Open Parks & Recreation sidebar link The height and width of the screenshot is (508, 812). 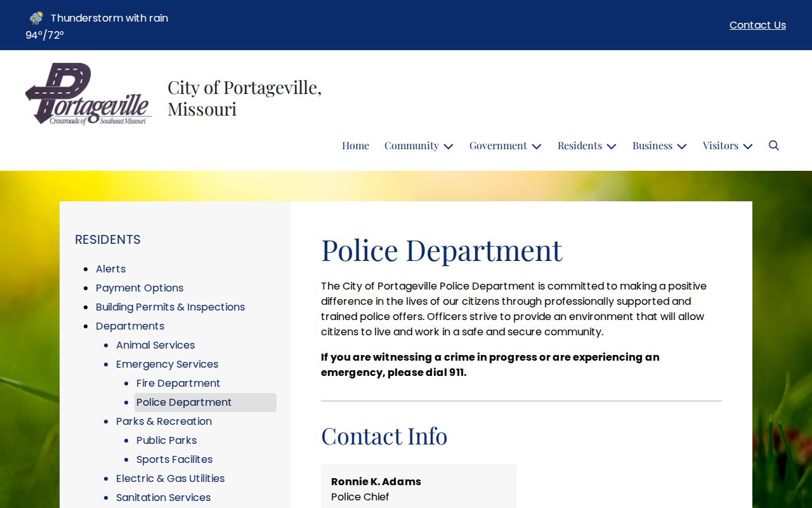164,421
